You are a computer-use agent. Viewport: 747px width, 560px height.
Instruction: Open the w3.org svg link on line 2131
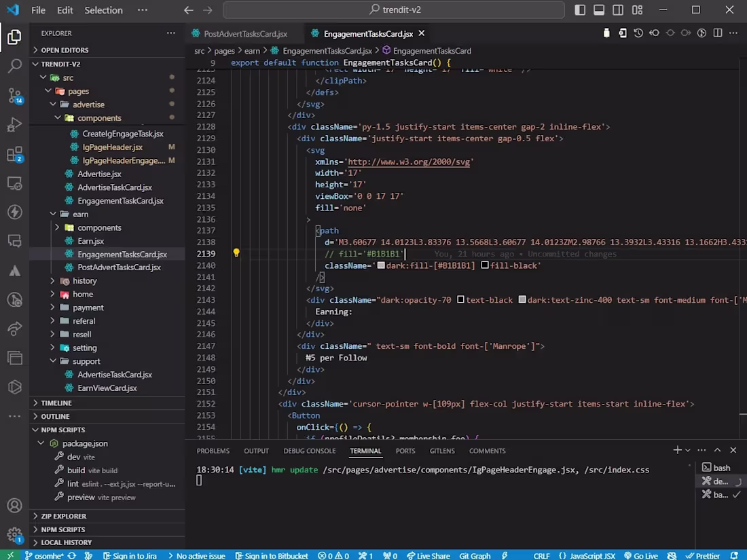click(408, 162)
